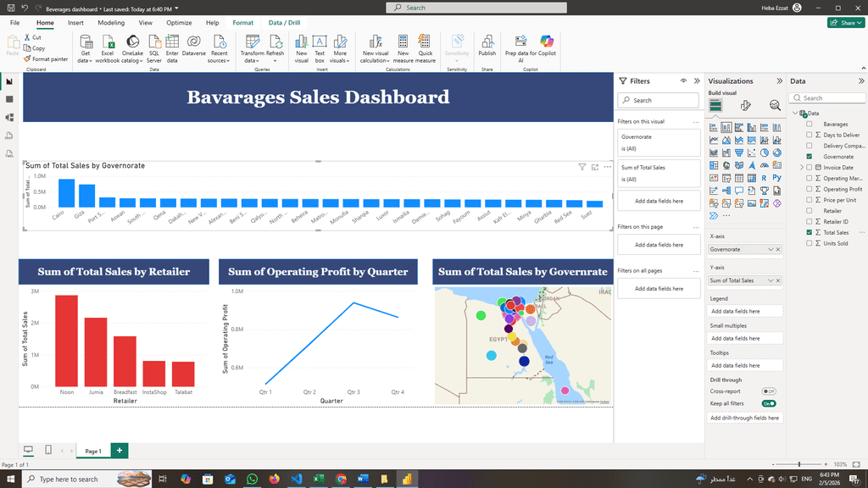Click the Publish icon in the ribbon
The height and width of the screenshot is (488, 868).
click(487, 45)
